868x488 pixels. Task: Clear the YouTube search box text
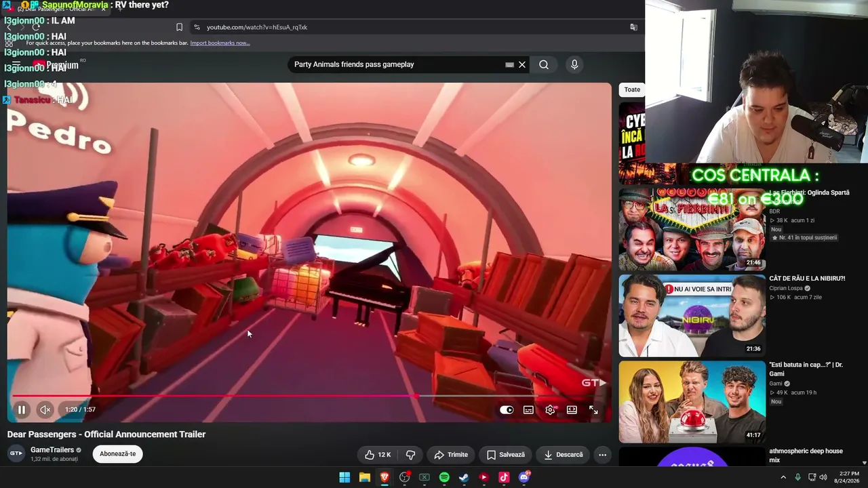(522, 64)
